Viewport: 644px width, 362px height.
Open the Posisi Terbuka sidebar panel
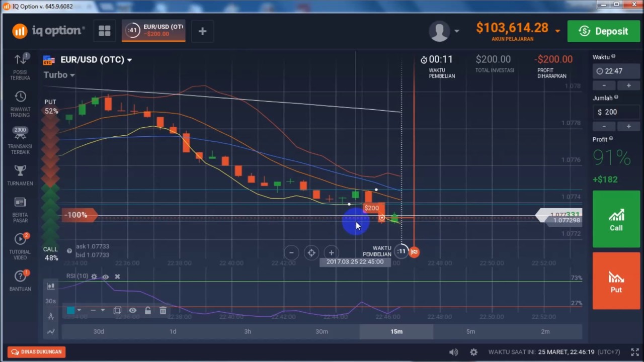(x=20, y=66)
